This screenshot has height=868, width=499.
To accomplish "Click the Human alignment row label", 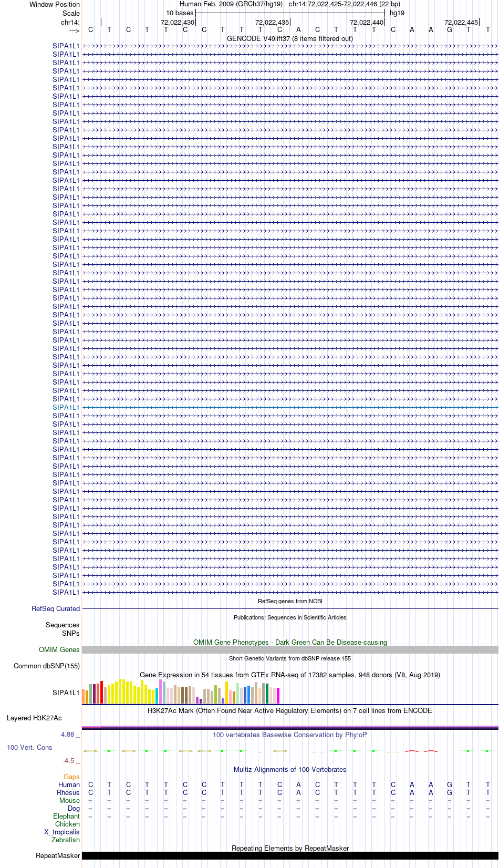I will click(69, 785).
